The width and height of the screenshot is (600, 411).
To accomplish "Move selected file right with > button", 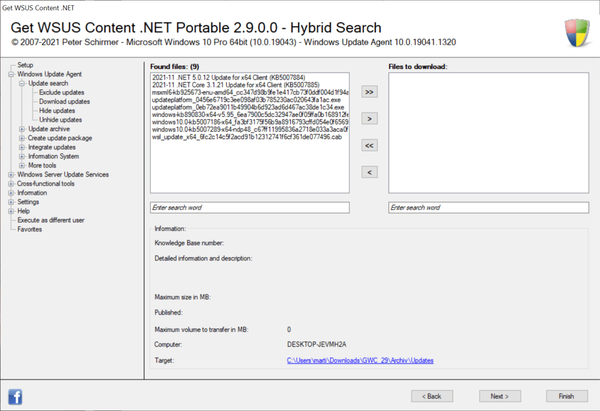I will [368, 118].
